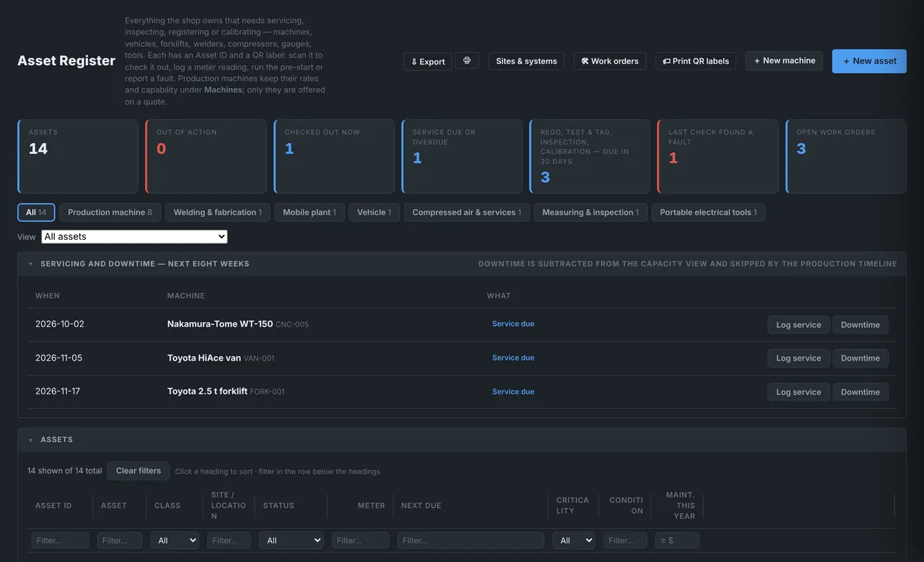This screenshot has height=562, width=924.
Task: Sort by Next Due column heading
Action: point(422,506)
